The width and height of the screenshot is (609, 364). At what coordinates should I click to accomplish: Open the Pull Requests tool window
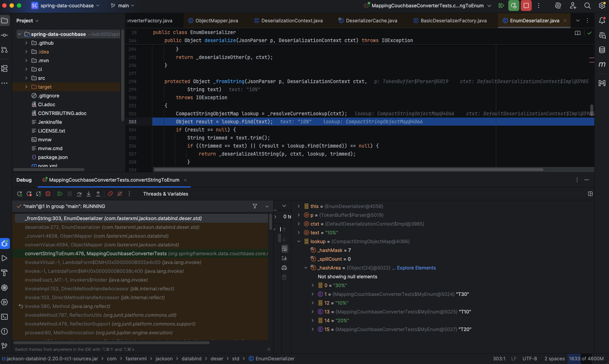[4, 49]
